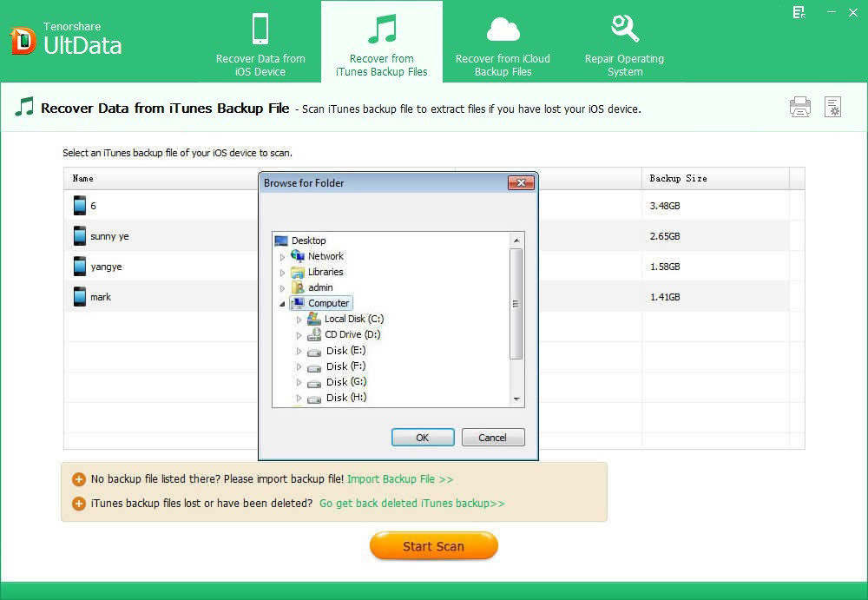The image size is (868, 600).
Task: Click folder tree scrollbar down arrow
Action: coord(516,399)
